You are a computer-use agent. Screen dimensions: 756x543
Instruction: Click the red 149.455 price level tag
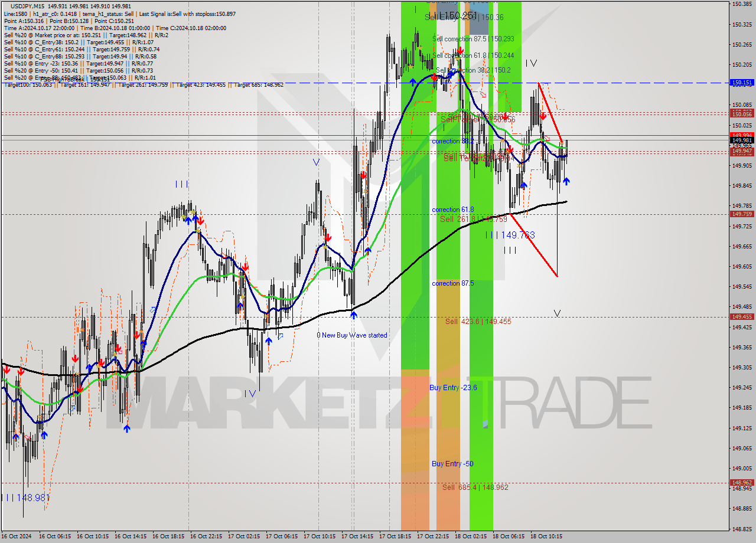pos(742,317)
